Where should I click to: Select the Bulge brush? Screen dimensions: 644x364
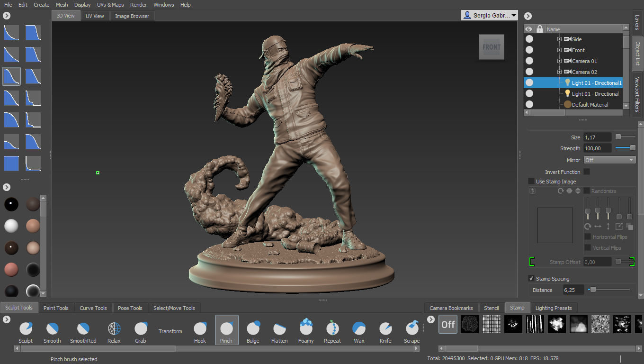point(253,331)
